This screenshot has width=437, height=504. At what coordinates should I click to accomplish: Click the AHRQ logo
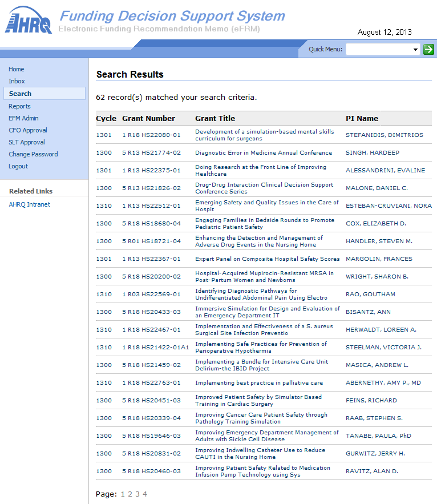[29, 20]
